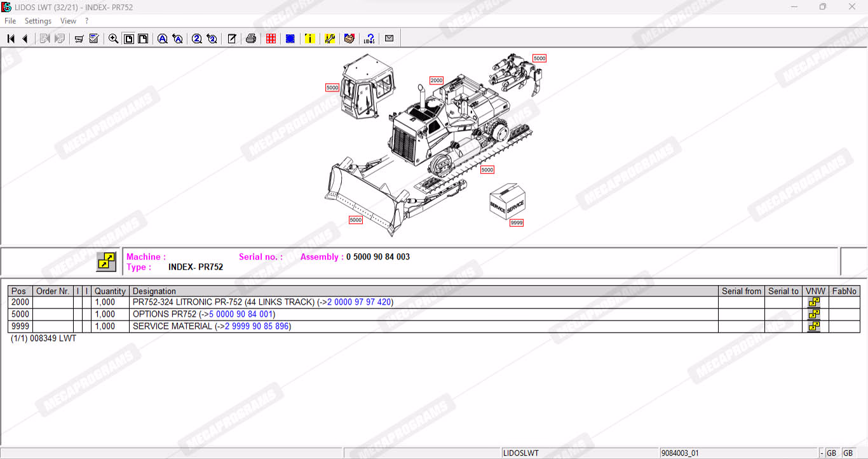Click VNW icon in row 5000

[x=814, y=314]
